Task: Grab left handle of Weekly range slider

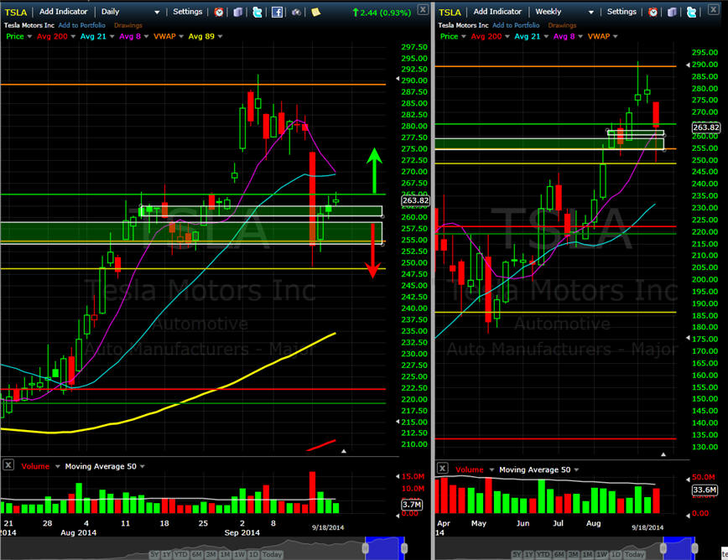Action: 663,548
